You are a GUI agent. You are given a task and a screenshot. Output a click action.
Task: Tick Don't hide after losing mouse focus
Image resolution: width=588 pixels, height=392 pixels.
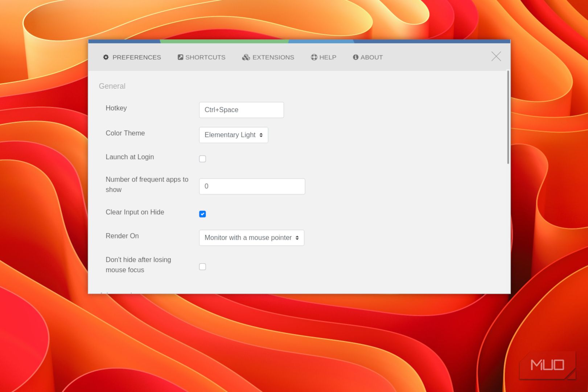click(202, 267)
